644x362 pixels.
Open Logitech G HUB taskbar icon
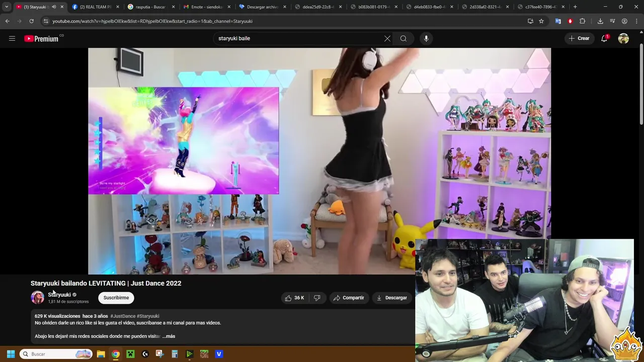145,354
